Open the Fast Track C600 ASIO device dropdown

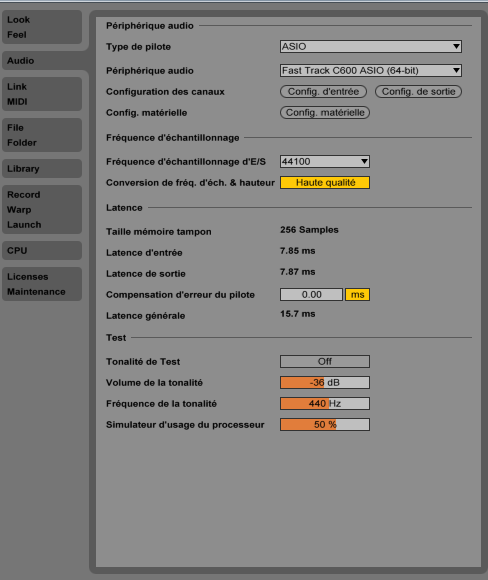coord(371,71)
